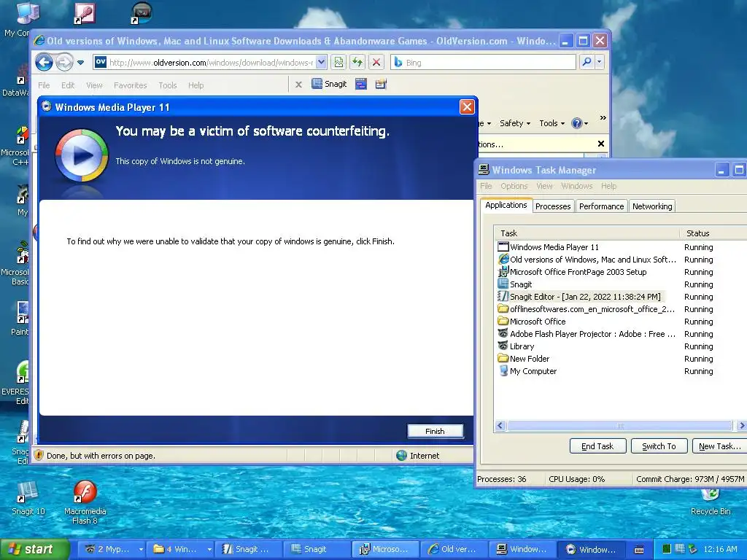Image resolution: width=747 pixels, height=560 pixels.
Task: Click the Refresh page icon
Action: pyautogui.click(x=357, y=63)
